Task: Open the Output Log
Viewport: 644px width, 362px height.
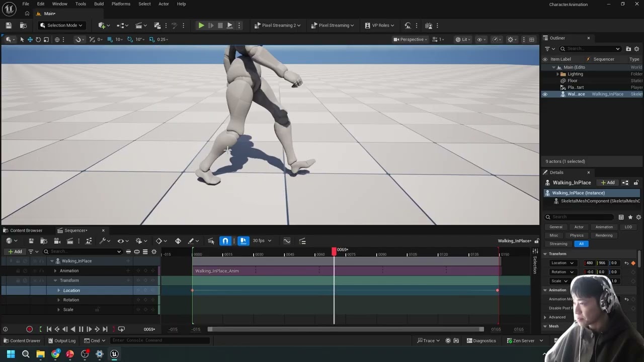Action: [x=61, y=341]
